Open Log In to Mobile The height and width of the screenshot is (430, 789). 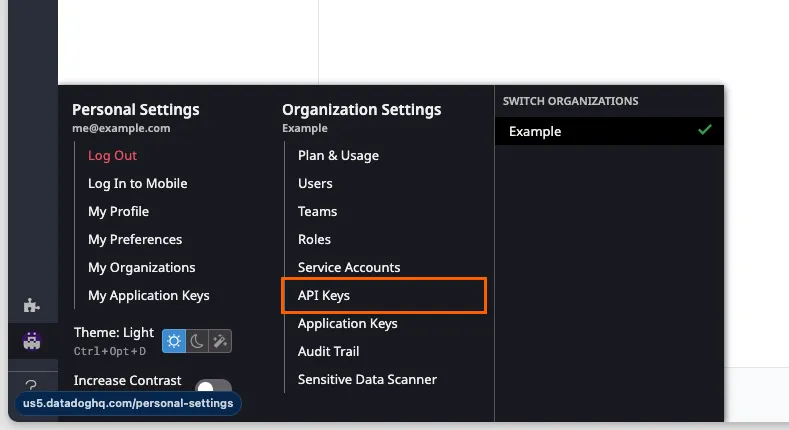[137, 184]
